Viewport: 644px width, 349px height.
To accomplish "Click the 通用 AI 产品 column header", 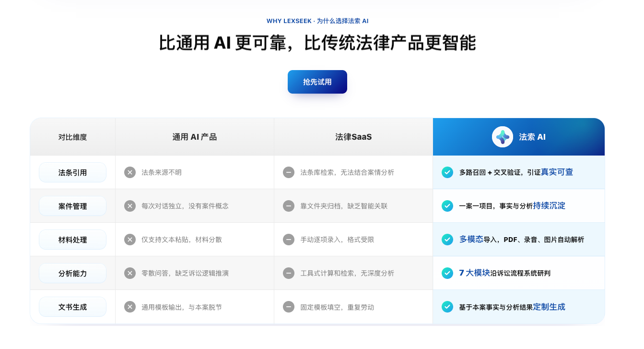I will point(195,137).
